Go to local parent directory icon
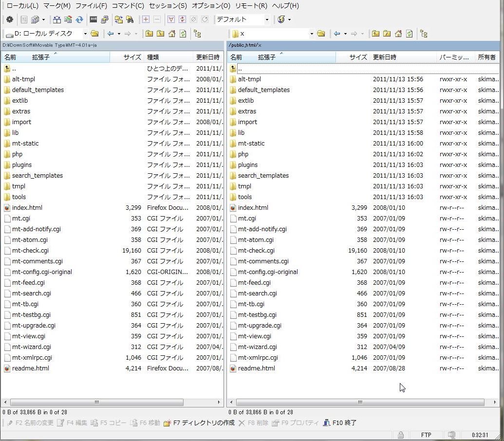Screen dimensions: 504x441 (149, 34)
